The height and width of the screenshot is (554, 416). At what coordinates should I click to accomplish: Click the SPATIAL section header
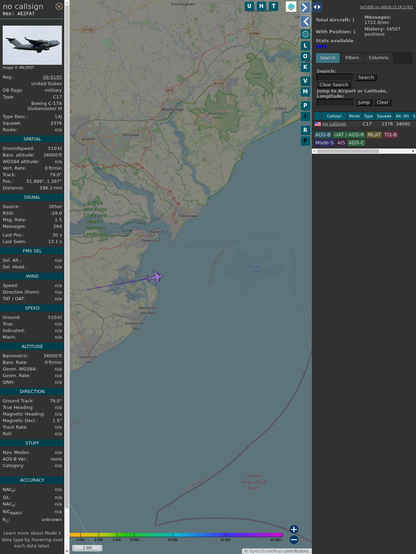click(32, 139)
